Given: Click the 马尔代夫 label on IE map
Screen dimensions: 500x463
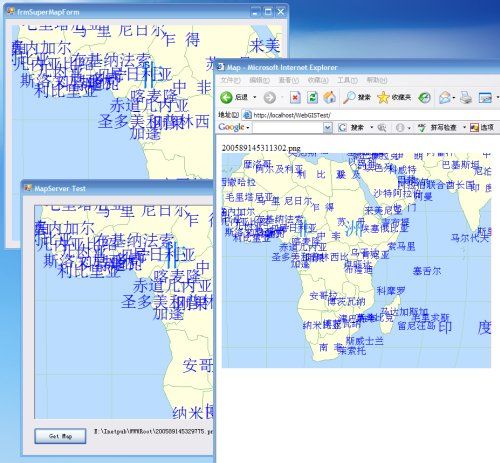Looking at the screenshot, I should [470, 237].
